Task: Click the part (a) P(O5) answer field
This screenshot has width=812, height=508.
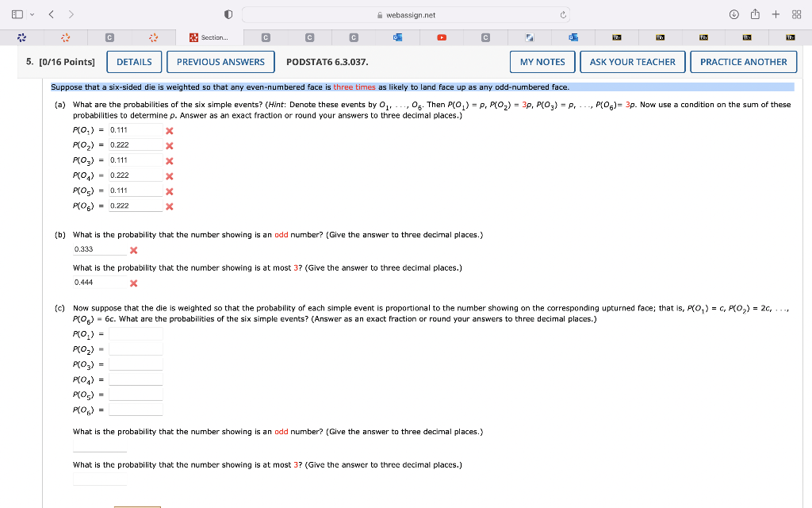Action: [x=136, y=190]
